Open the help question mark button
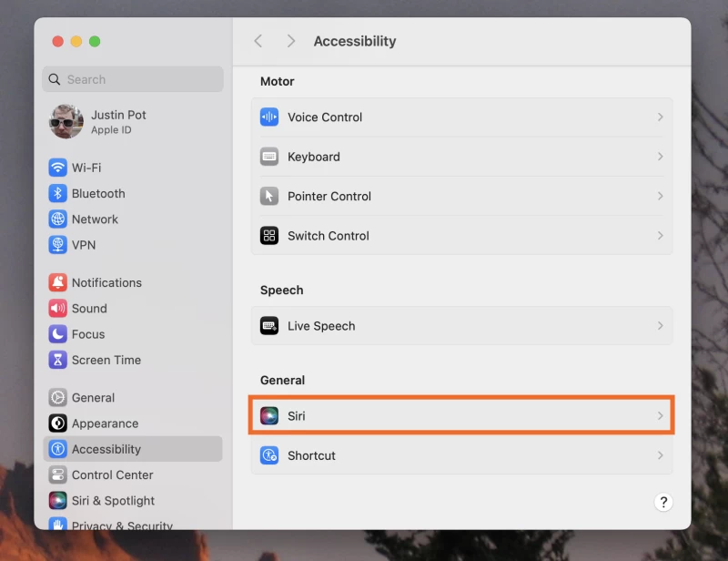 [663, 502]
